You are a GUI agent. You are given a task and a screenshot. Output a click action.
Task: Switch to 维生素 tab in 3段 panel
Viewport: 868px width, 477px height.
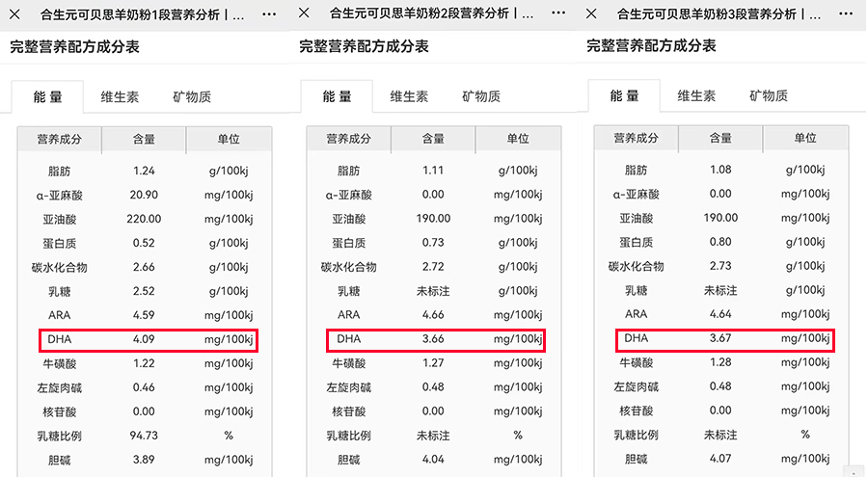point(696,96)
